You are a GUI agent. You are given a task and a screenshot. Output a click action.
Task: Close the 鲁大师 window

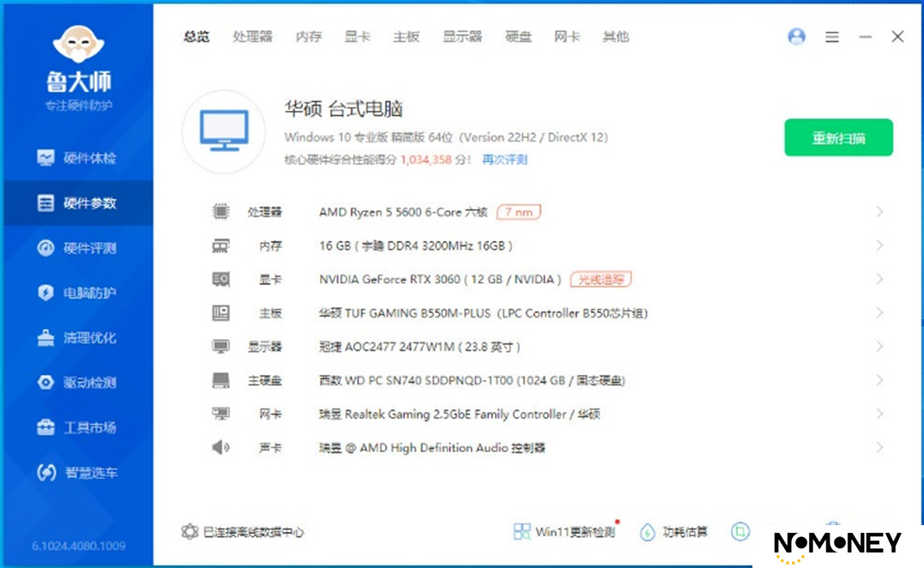click(897, 37)
